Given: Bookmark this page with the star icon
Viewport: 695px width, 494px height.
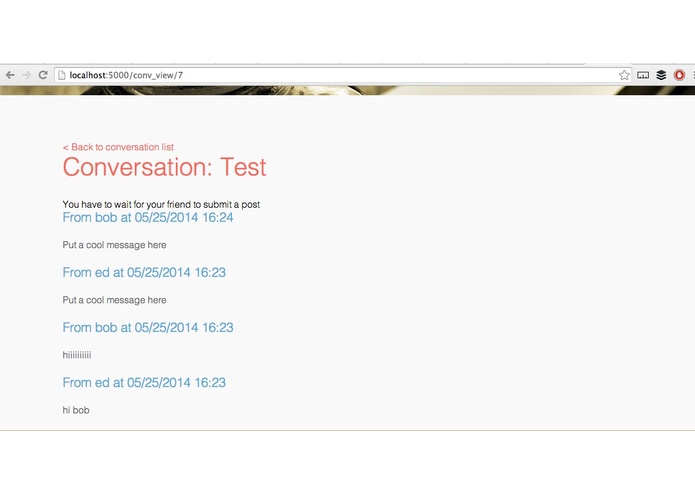Looking at the screenshot, I should click(x=624, y=75).
